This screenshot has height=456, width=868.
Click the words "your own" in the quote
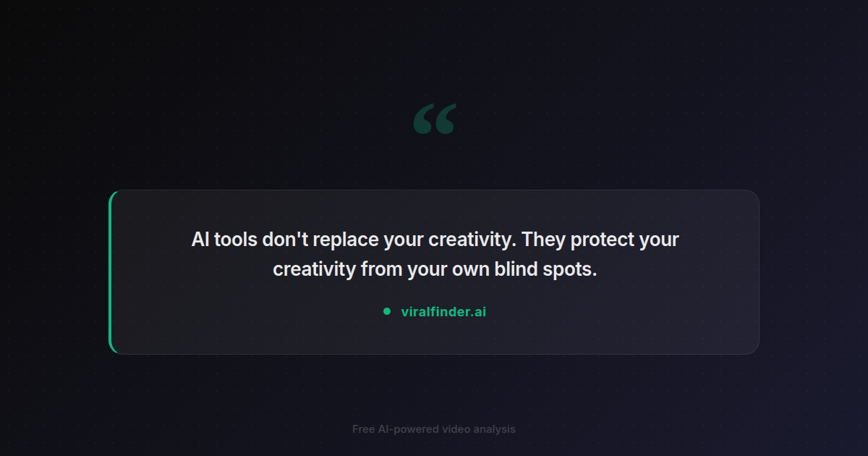448,269
